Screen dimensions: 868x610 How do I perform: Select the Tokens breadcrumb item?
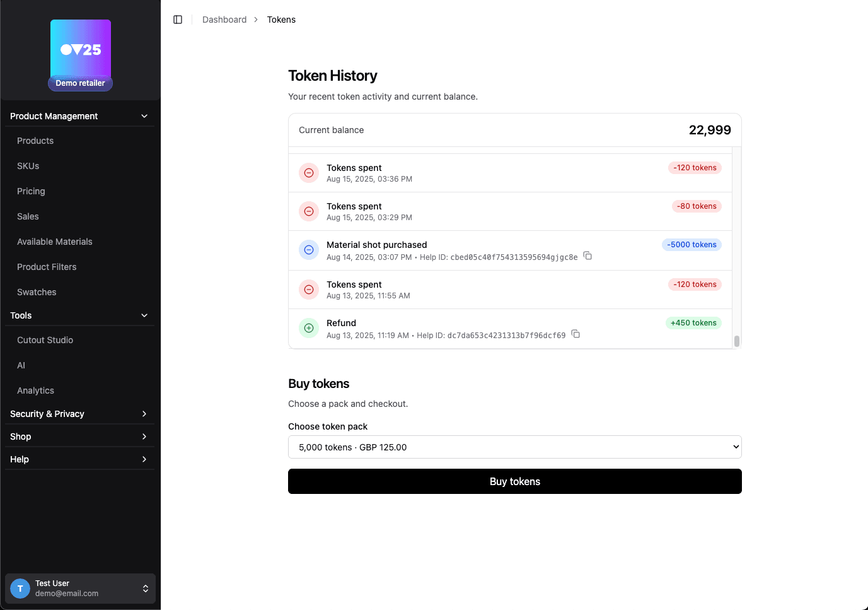coord(281,20)
